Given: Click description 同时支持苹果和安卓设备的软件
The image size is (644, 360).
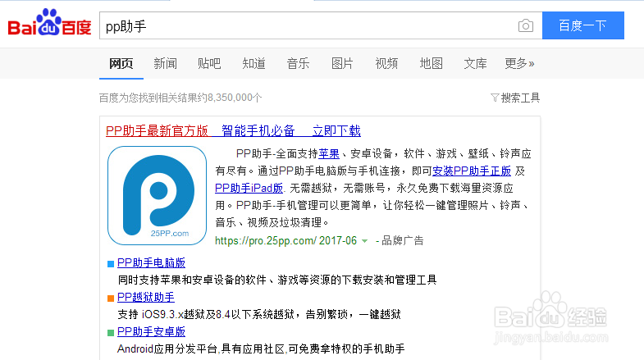Looking at the screenshot, I should coord(192,280).
